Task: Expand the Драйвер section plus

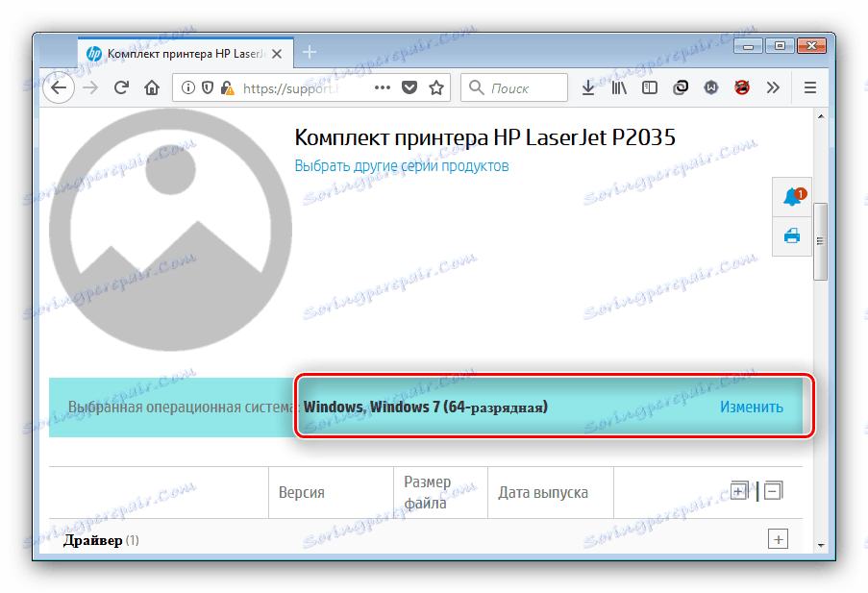Action: 778,539
